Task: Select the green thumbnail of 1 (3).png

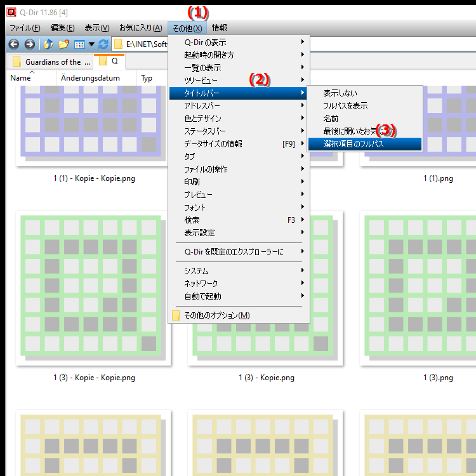Action: (419, 288)
